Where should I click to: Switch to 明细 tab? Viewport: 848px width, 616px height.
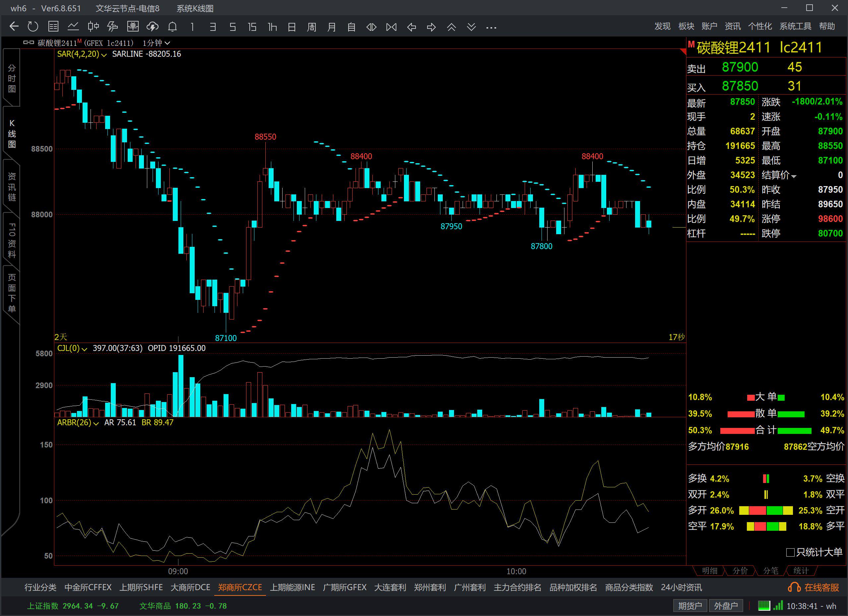pyautogui.click(x=710, y=571)
